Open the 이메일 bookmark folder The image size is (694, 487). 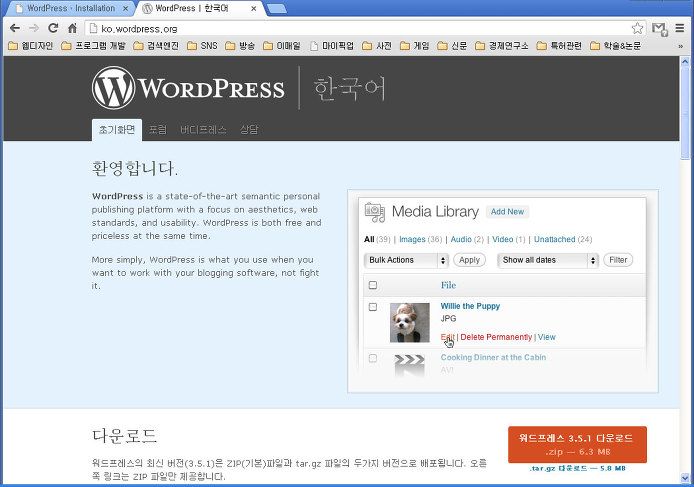(x=281, y=46)
